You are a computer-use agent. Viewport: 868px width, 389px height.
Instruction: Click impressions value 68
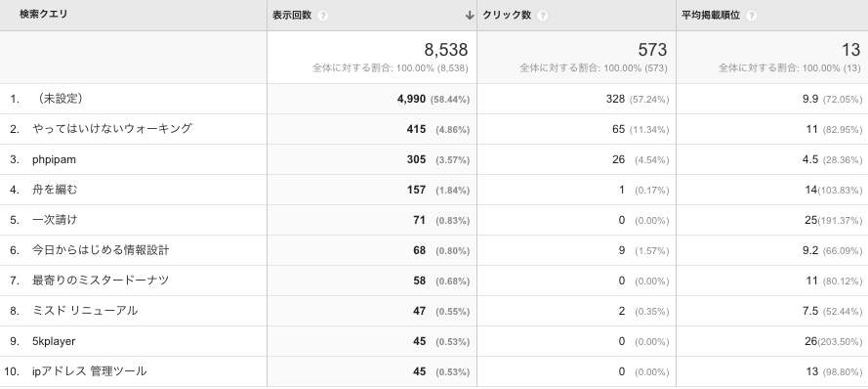coord(419,250)
